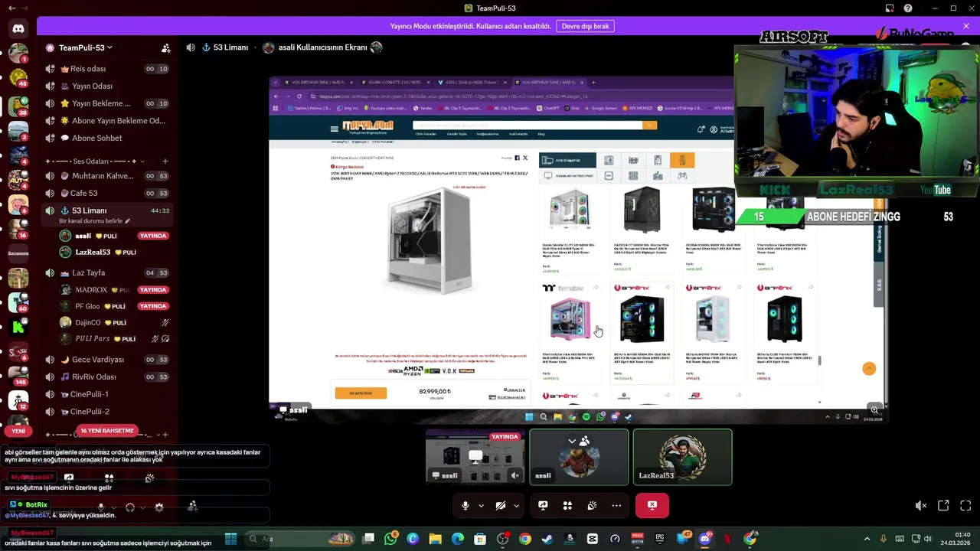
Task: Join Cafe 53 voice channel
Action: coord(107,194)
